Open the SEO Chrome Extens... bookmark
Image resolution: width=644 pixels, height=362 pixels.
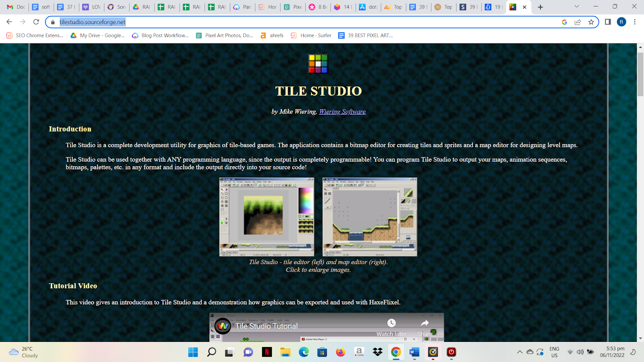tap(35, 35)
